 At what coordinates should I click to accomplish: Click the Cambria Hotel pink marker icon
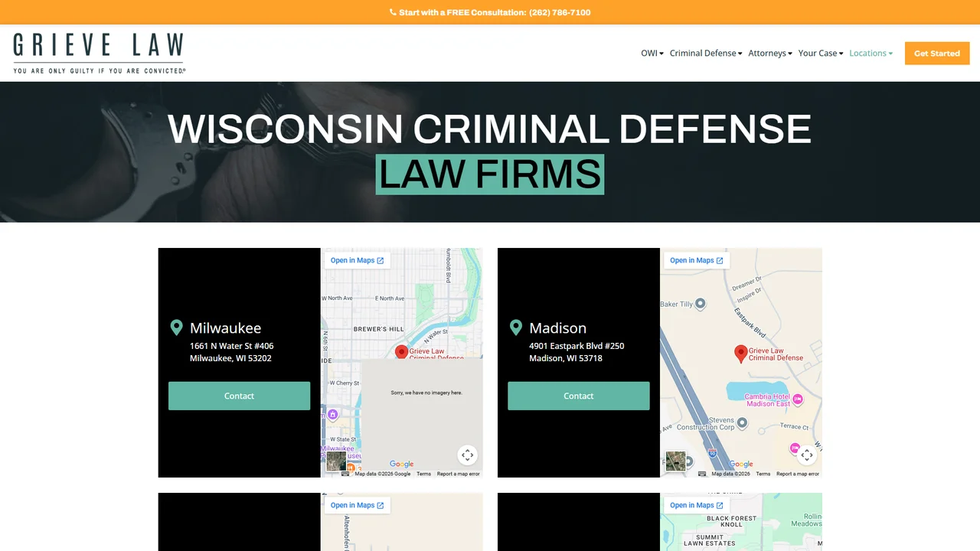click(798, 399)
